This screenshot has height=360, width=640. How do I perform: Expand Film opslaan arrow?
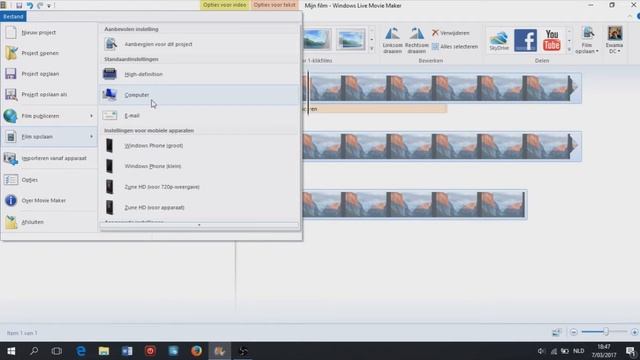pos(91,137)
